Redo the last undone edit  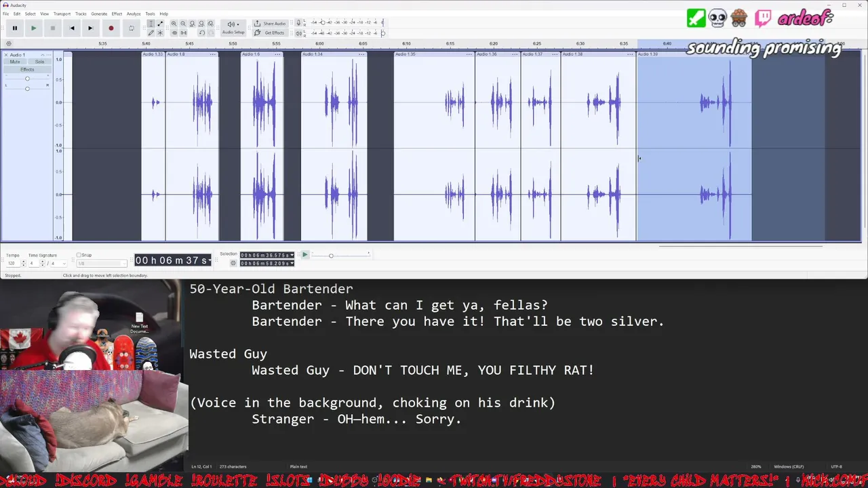point(211,33)
